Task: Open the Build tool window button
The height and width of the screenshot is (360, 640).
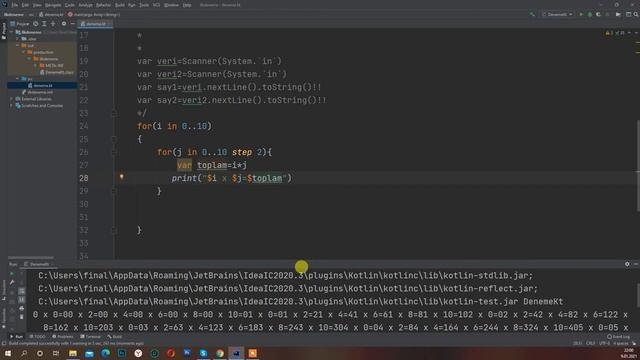Action: pos(115,337)
